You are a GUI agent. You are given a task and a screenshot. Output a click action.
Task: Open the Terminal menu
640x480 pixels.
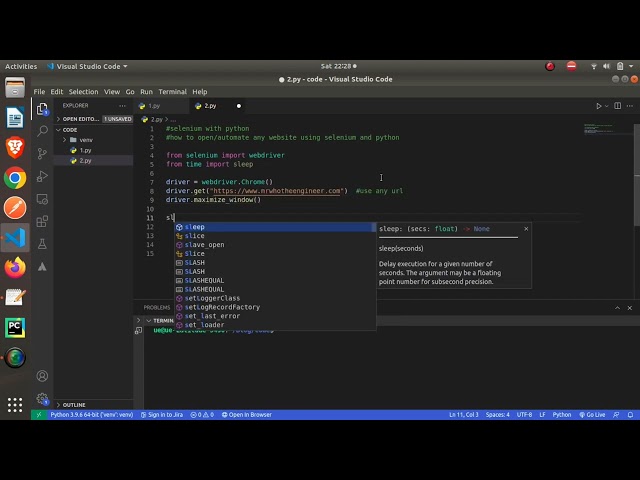click(x=172, y=92)
